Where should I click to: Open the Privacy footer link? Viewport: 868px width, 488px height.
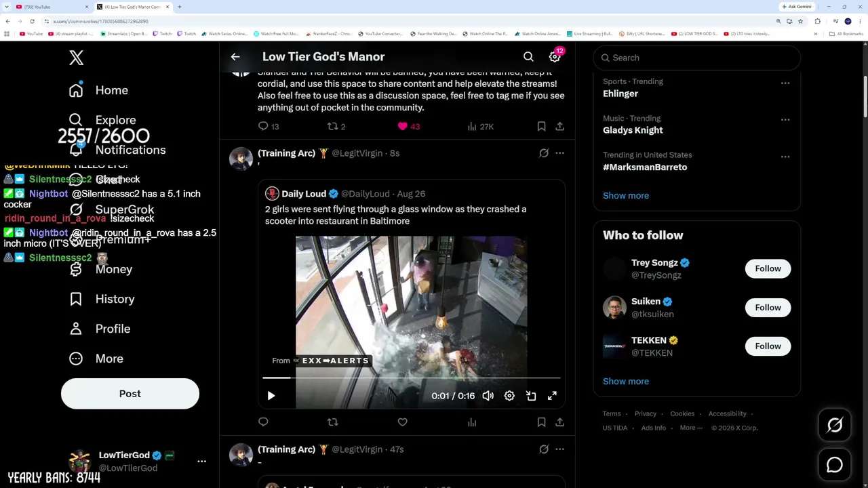pyautogui.click(x=646, y=414)
